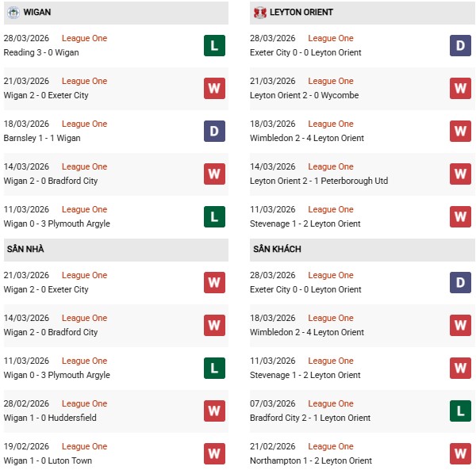This screenshot has height=470, width=476.
Task: Open the Wigan 1-0 Luton Town match
Action: 48,460
